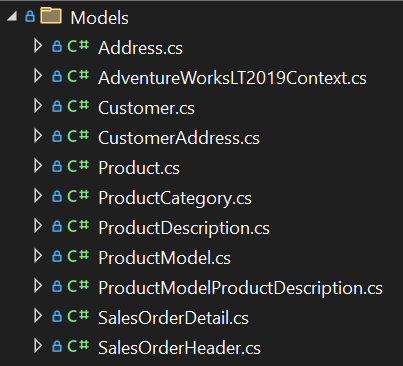Click the C# icon beside SalesOrderDetail.cs
The width and height of the screenshot is (403, 366).
coord(78,316)
